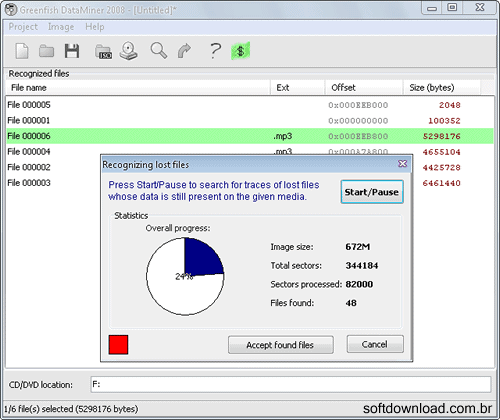
Task: Click Image size value 672M
Action: pos(358,247)
